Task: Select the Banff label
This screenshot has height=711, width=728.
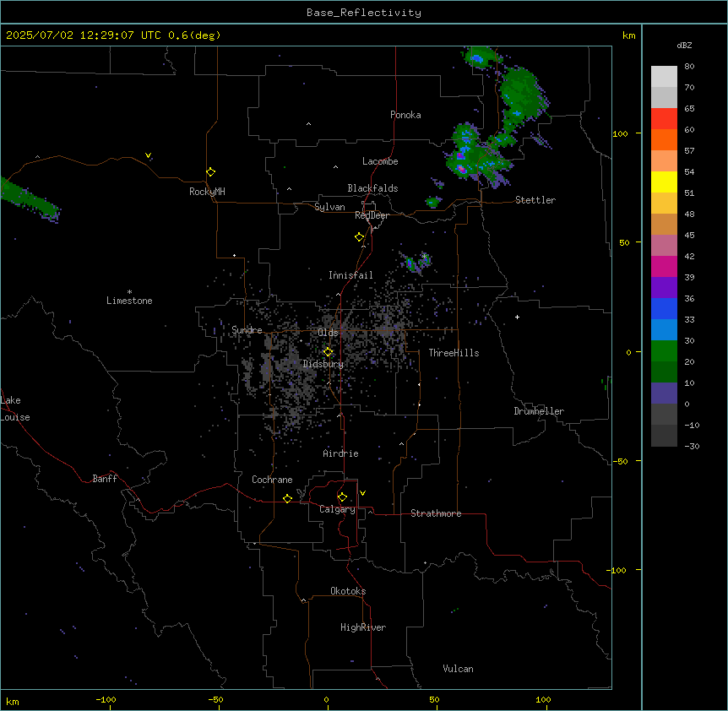Action: pyautogui.click(x=105, y=479)
